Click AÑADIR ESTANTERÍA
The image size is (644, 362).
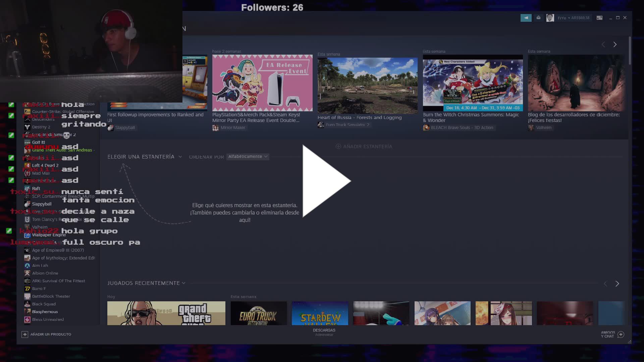[x=363, y=146]
